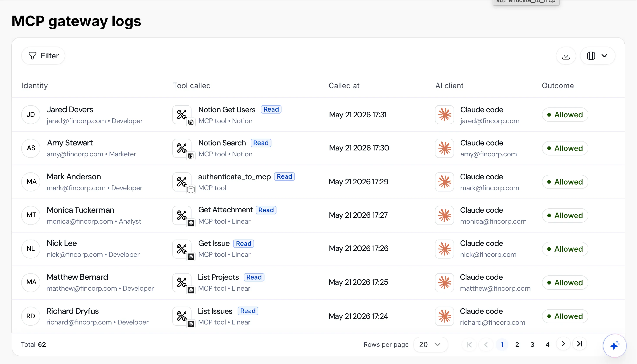Viewport: 637px width, 364px height.
Task: Click the List Issues tool icon
Action: pos(182,316)
